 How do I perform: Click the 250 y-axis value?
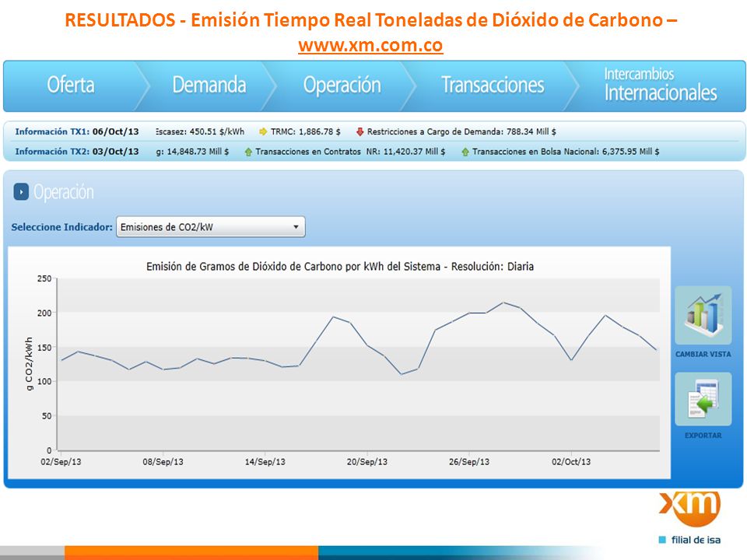[x=44, y=278]
